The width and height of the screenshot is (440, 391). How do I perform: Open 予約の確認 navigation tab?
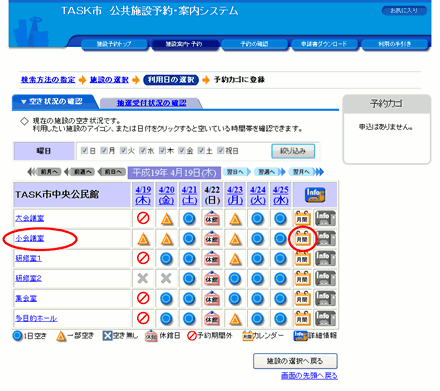click(x=254, y=44)
